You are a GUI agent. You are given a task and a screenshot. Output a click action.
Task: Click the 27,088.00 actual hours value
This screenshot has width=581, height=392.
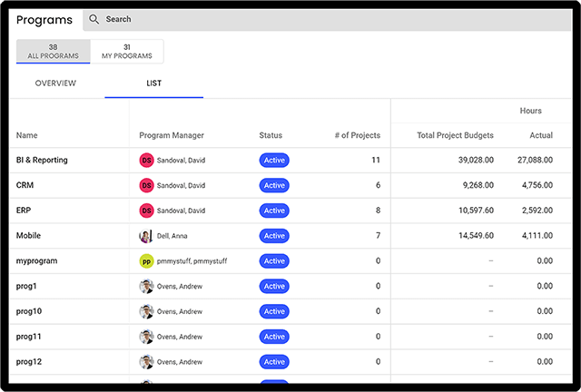tap(535, 160)
